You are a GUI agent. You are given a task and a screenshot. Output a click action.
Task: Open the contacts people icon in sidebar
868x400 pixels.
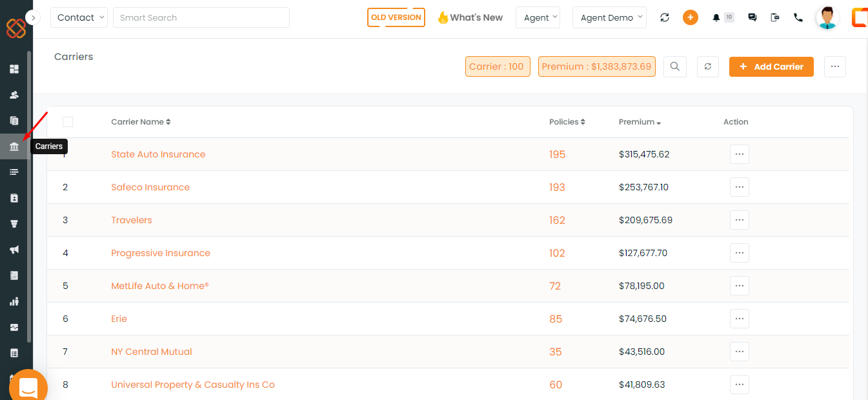(14, 95)
